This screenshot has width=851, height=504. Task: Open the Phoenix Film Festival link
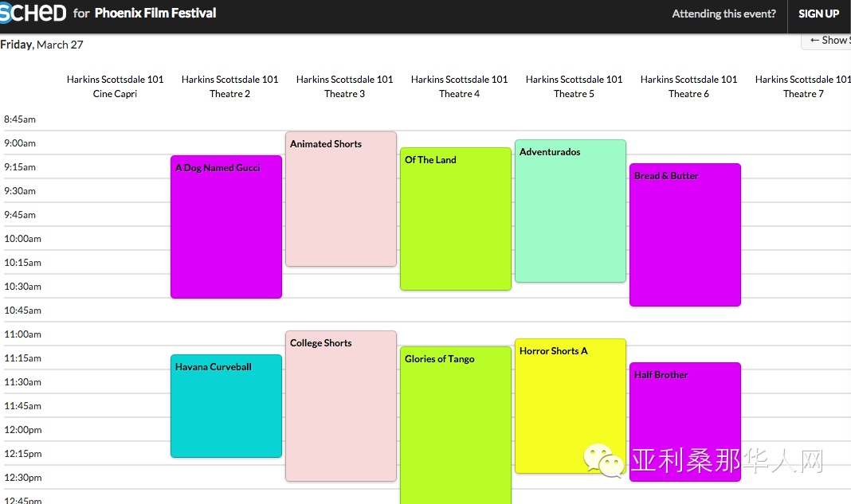[155, 13]
